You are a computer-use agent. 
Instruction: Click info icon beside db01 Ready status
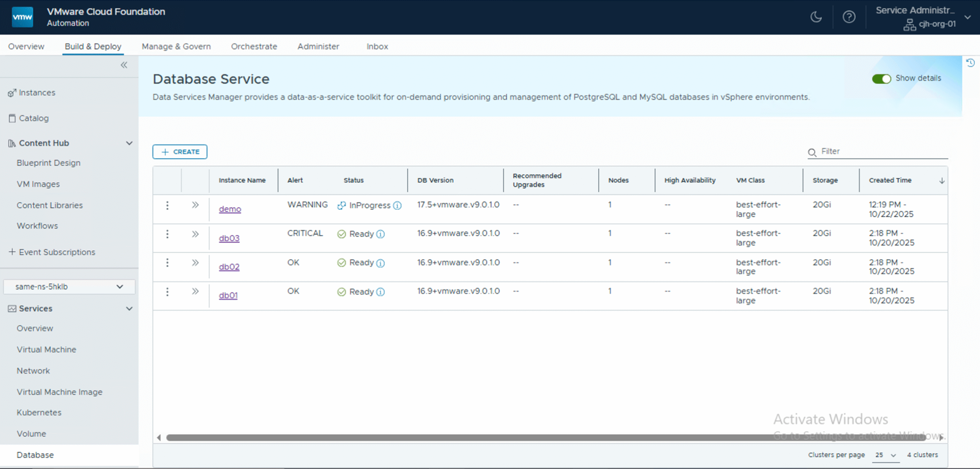pyautogui.click(x=380, y=292)
